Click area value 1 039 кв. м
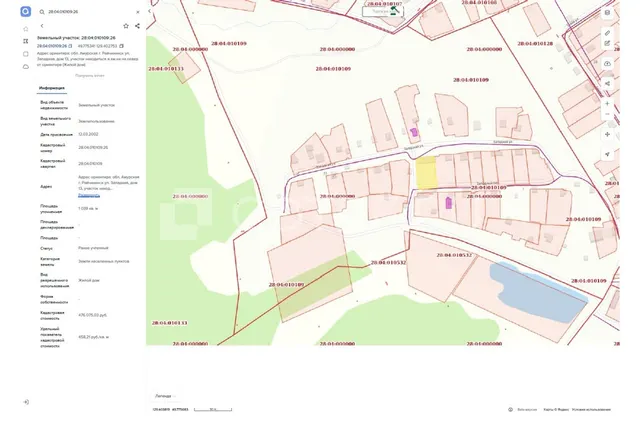This screenshot has height=428, width=640. click(x=88, y=208)
